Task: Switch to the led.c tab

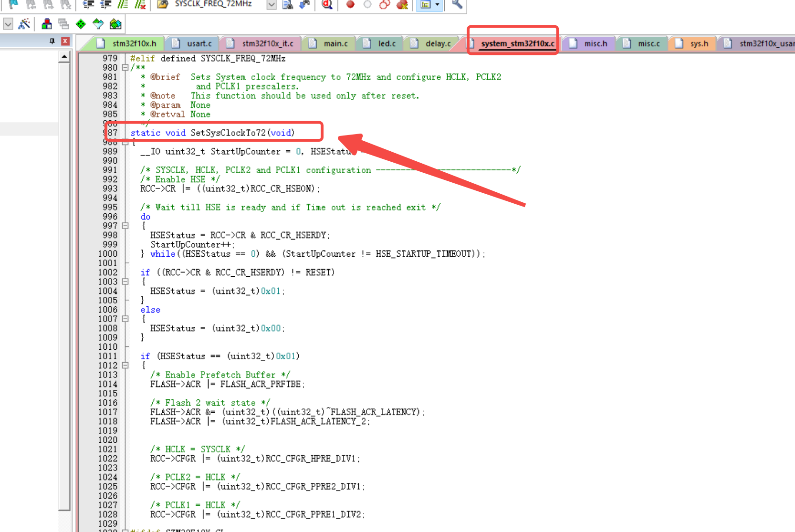Action: pyautogui.click(x=380, y=43)
